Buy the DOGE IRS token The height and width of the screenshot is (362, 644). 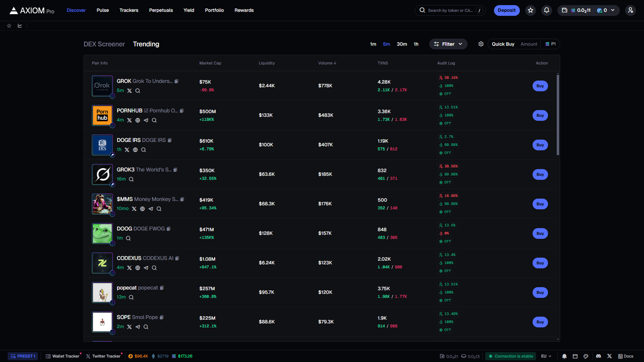[x=540, y=145]
